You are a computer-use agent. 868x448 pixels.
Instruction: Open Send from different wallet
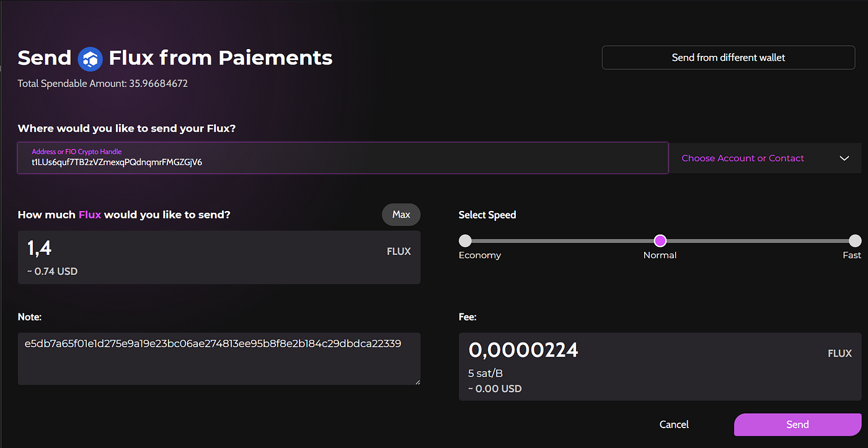pos(728,58)
